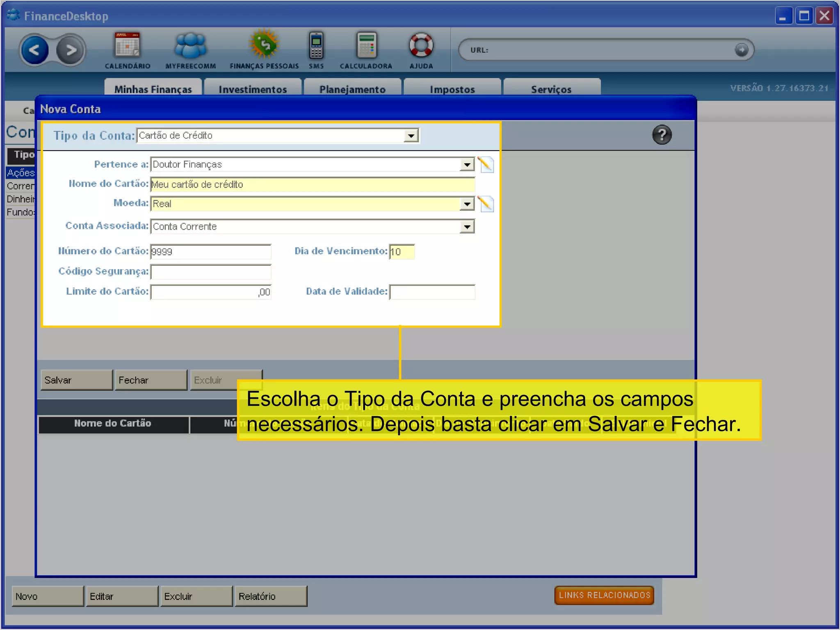Expand the Tipo da Conta dropdown
Screen dimensions: 840x630
pyautogui.click(x=411, y=136)
